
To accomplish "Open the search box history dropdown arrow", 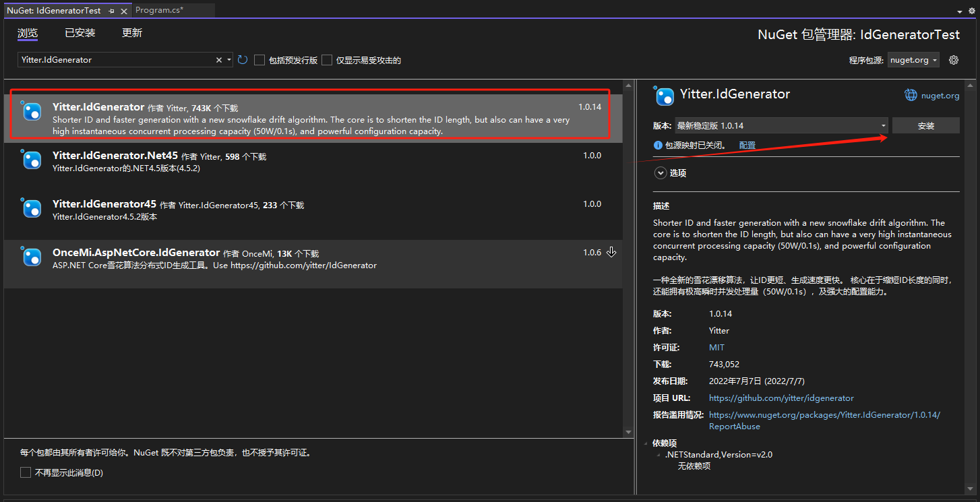I will coord(229,60).
